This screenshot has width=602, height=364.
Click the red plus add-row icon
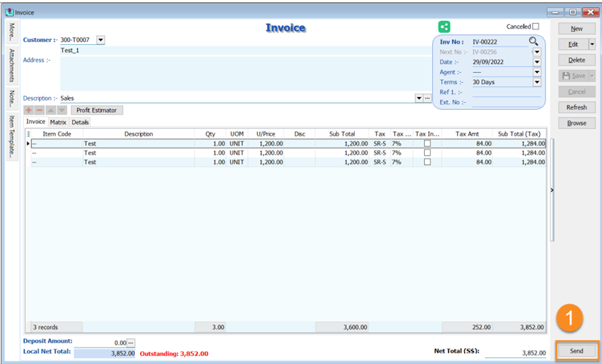(29, 111)
